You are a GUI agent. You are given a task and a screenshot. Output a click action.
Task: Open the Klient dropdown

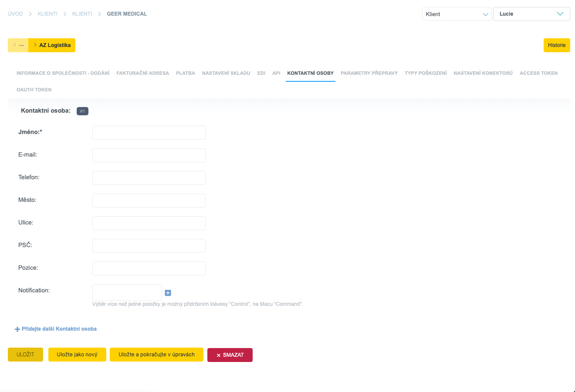457,14
